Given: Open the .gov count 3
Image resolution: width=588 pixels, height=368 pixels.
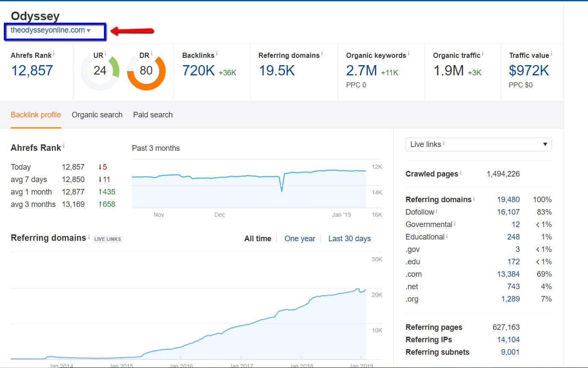Looking at the screenshot, I should click(518, 249).
